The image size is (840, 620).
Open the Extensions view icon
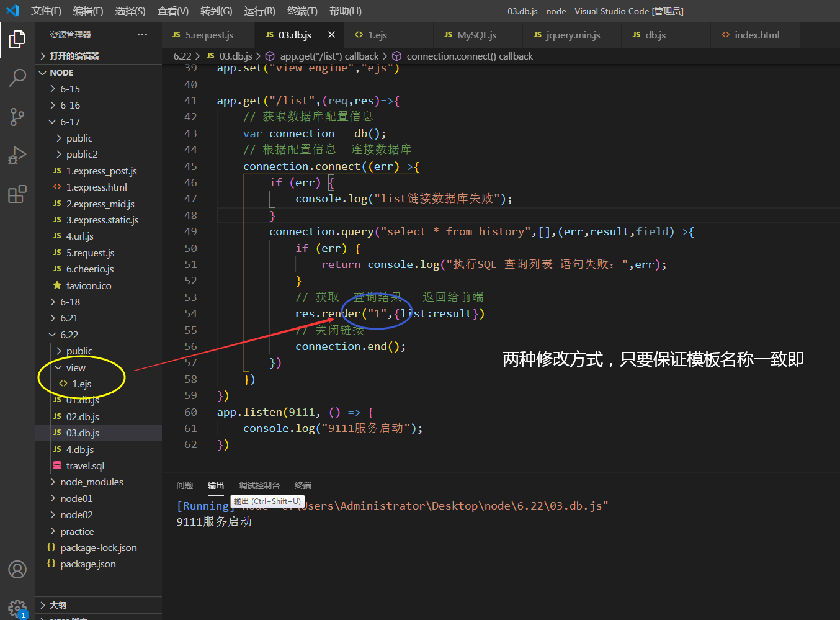pyautogui.click(x=17, y=194)
